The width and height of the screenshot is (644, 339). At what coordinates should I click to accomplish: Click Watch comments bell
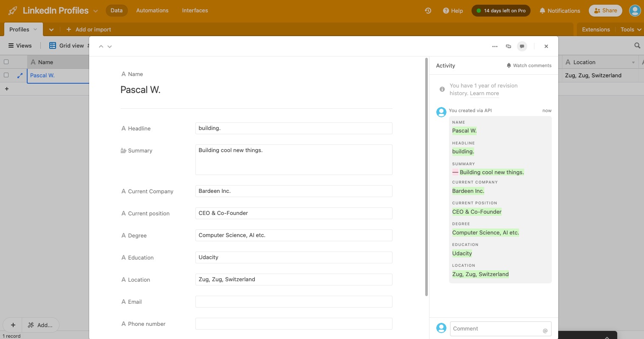529,65
